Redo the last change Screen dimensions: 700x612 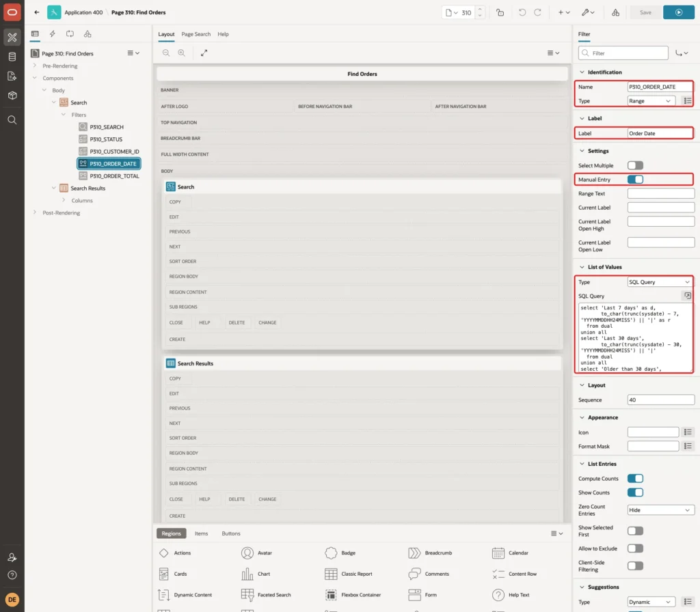coord(537,12)
